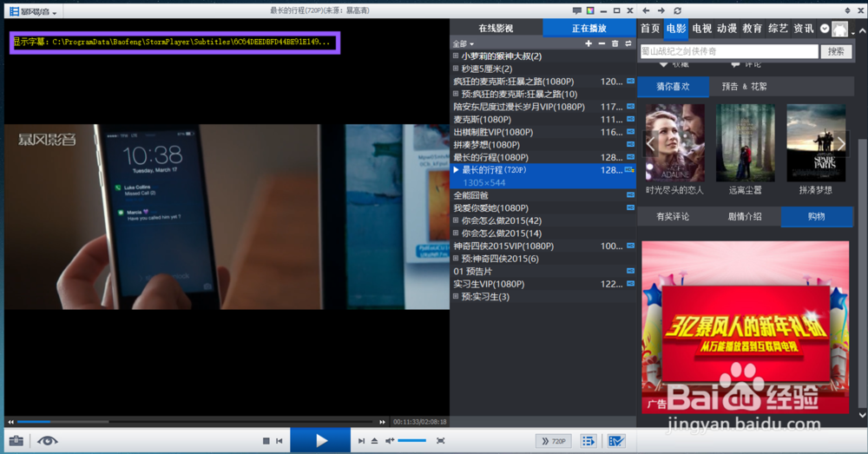868x454 pixels.
Task: Go forward in the browser panel
Action: click(661, 10)
